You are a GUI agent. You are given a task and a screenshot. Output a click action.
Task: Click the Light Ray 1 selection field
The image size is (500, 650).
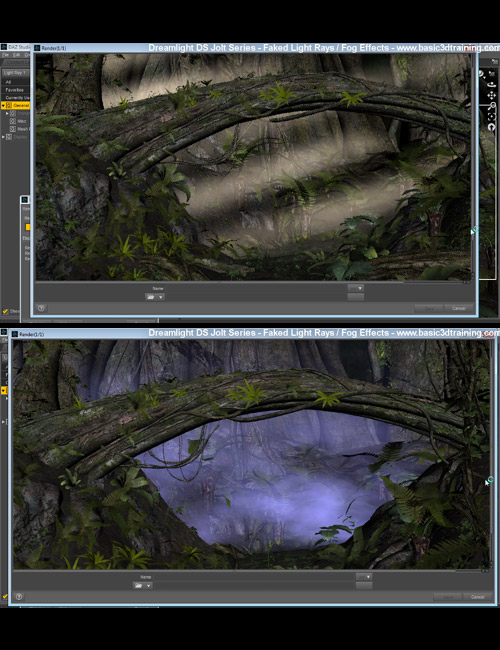pos(15,73)
